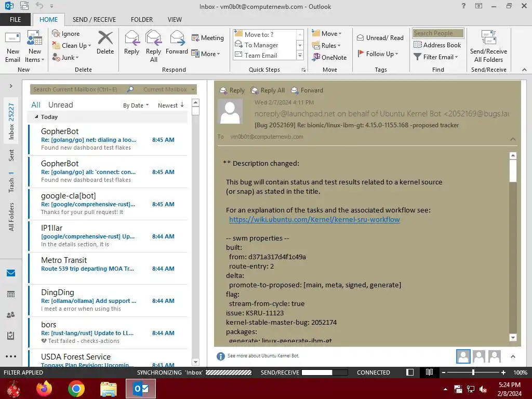Open the Metro Transit Route 539 email
Image resolution: width=532 pixels, height=399 pixels.
coord(108,269)
